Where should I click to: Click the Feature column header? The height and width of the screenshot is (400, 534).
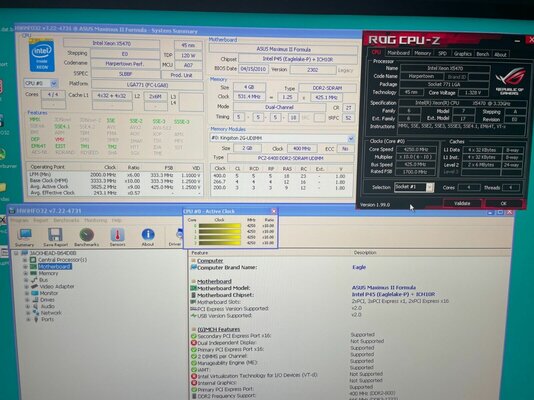point(200,253)
